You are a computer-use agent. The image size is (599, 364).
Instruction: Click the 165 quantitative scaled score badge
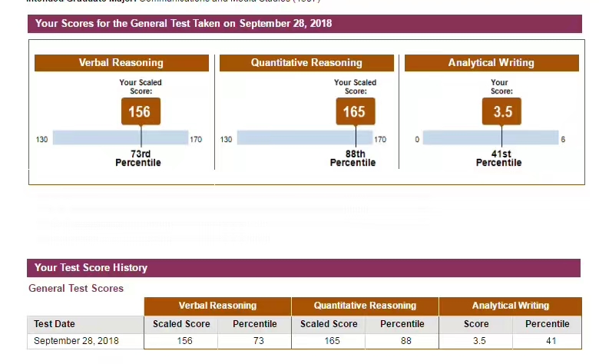pyautogui.click(x=356, y=111)
